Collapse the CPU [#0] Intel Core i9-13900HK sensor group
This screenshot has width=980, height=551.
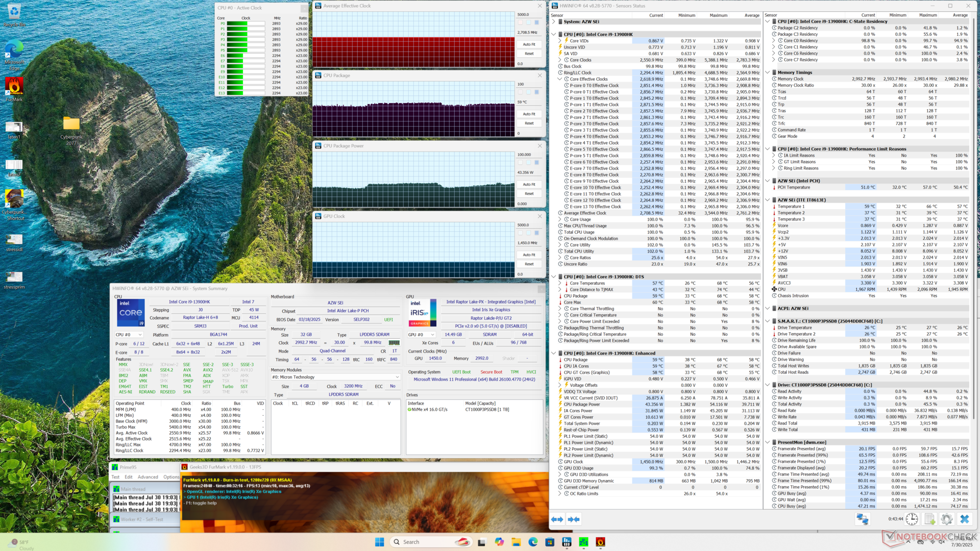(x=553, y=35)
